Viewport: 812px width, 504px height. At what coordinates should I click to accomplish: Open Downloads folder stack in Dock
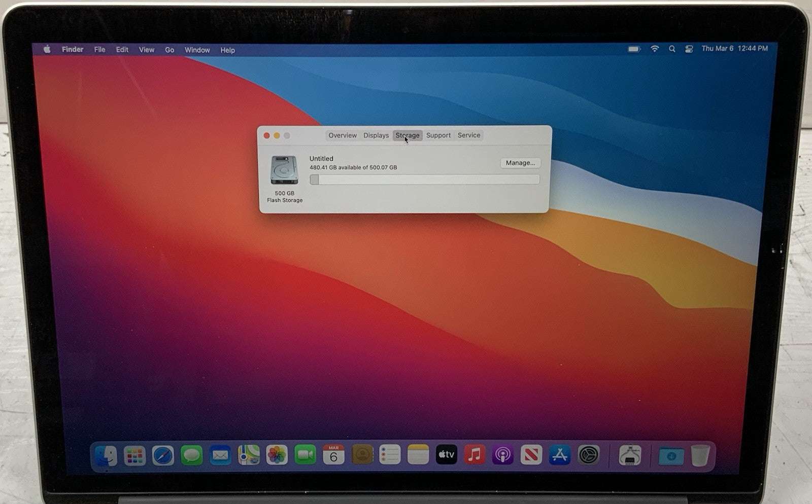pyautogui.click(x=671, y=456)
